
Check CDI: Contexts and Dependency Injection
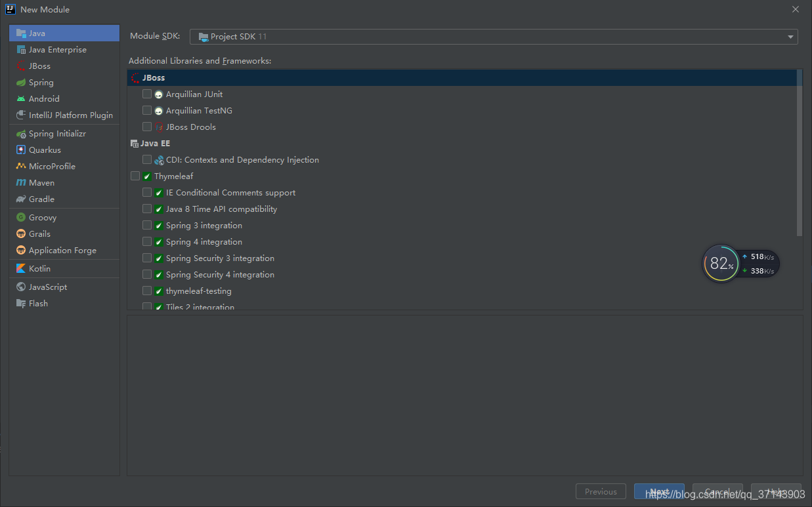(x=147, y=159)
